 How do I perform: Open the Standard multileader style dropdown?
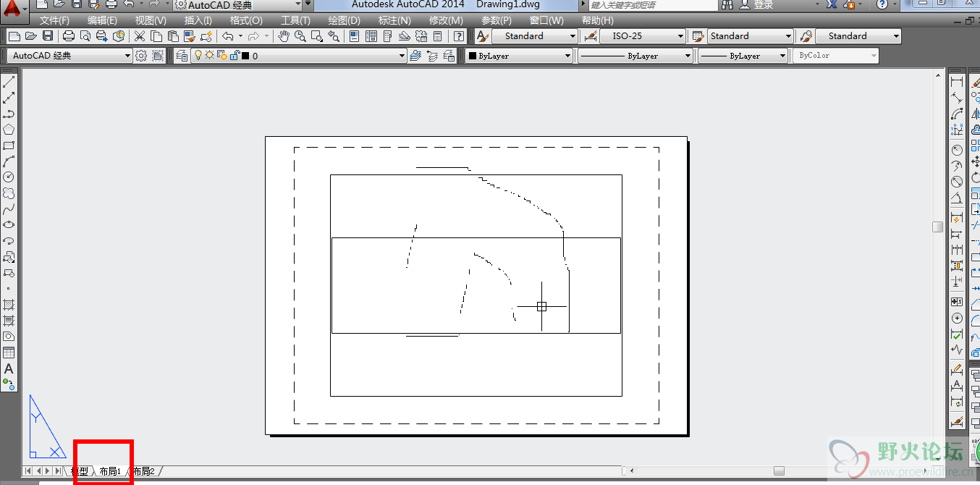coord(858,36)
